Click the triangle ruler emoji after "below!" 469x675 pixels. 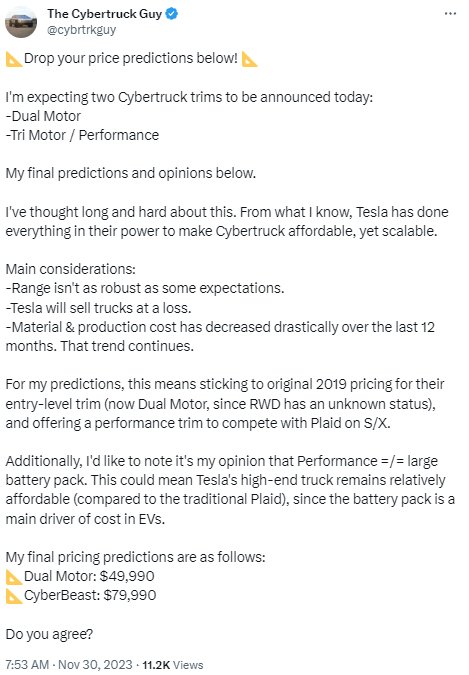pyautogui.click(x=249, y=59)
